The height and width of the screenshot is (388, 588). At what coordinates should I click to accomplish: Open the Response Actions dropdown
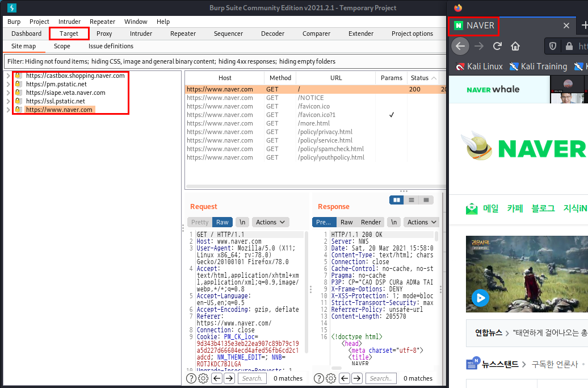pos(422,222)
